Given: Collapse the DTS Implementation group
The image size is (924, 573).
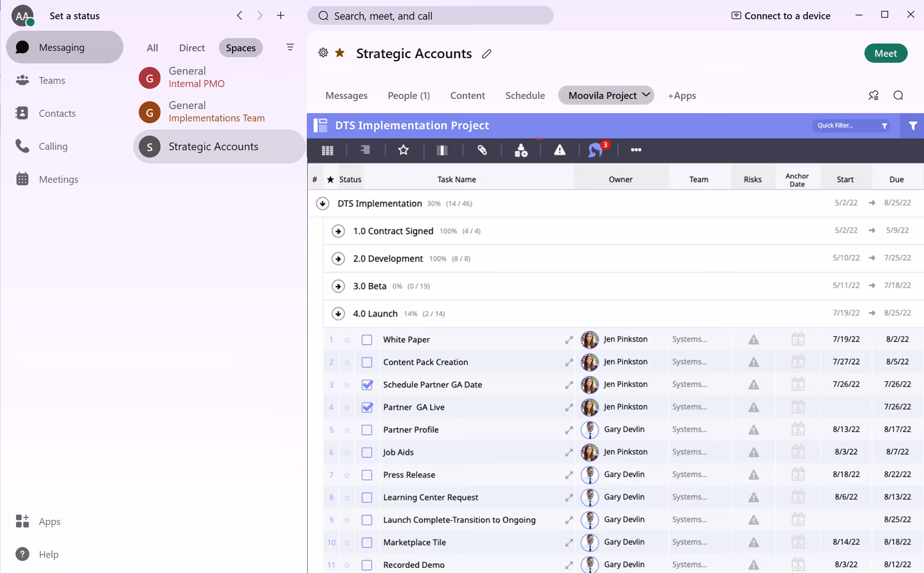Looking at the screenshot, I should click(323, 203).
